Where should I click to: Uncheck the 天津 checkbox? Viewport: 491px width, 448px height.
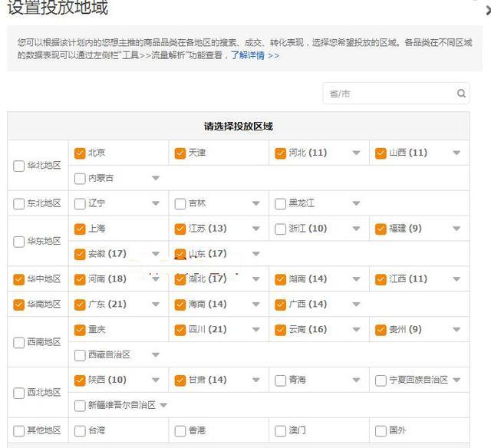[x=180, y=153]
